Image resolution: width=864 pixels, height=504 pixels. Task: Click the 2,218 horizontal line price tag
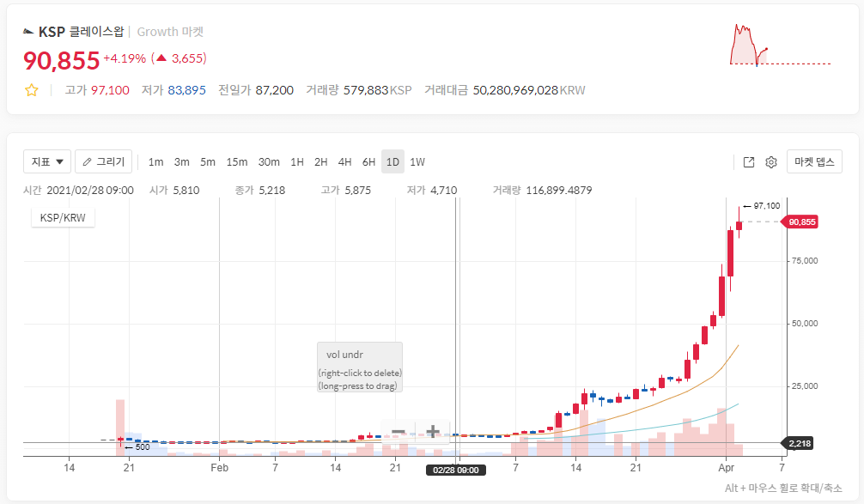(x=799, y=443)
